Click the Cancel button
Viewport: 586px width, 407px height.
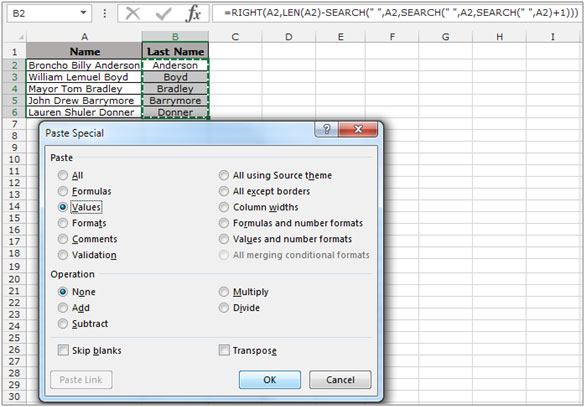[x=340, y=380]
